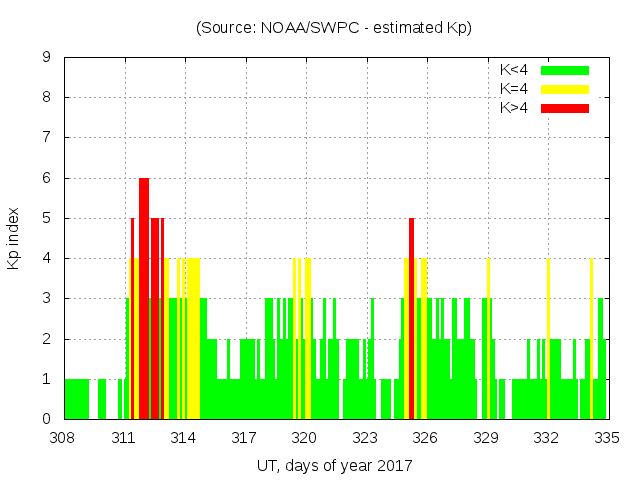Click the y-axis tick label 9
Viewport: 640px width, 480px height.
[47, 58]
